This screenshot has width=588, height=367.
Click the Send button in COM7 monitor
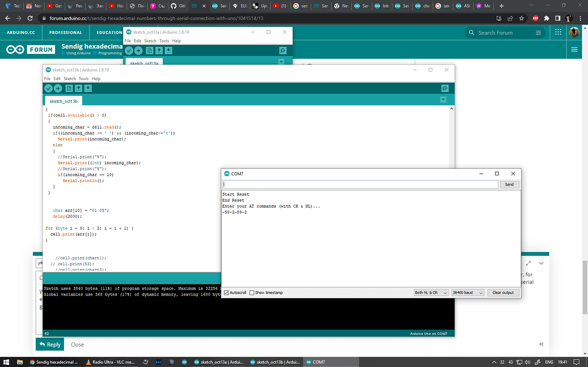coord(509,184)
